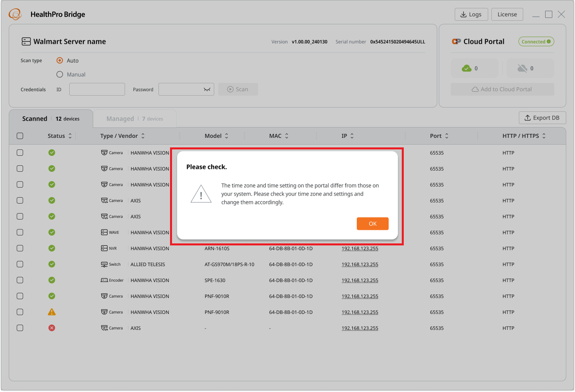The width and height of the screenshot is (575, 392).
Task: Click port 65535 in the WAVE row
Action: (437, 232)
